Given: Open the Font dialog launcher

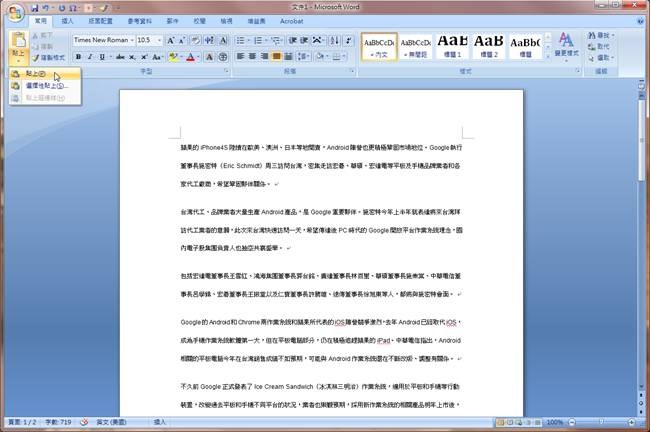Looking at the screenshot, I should (226, 71).
